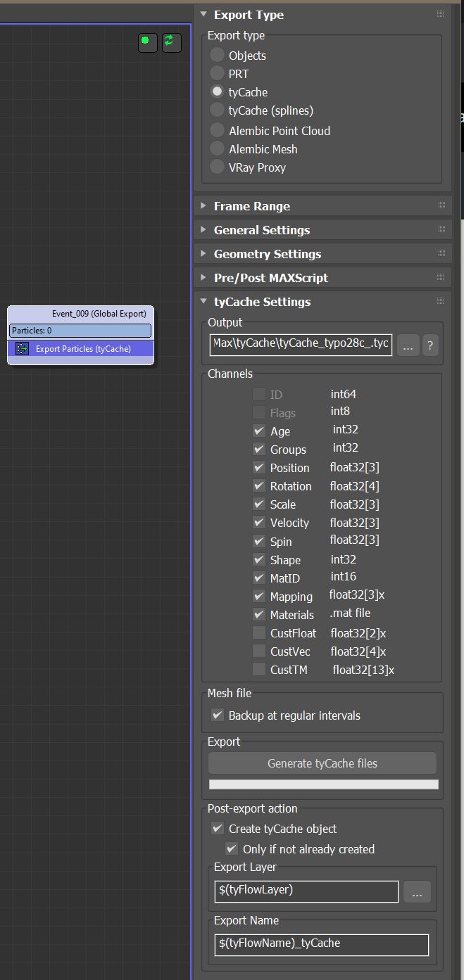
Task: Click the Export Particles operator icon
Action: (x=22, y=348)
